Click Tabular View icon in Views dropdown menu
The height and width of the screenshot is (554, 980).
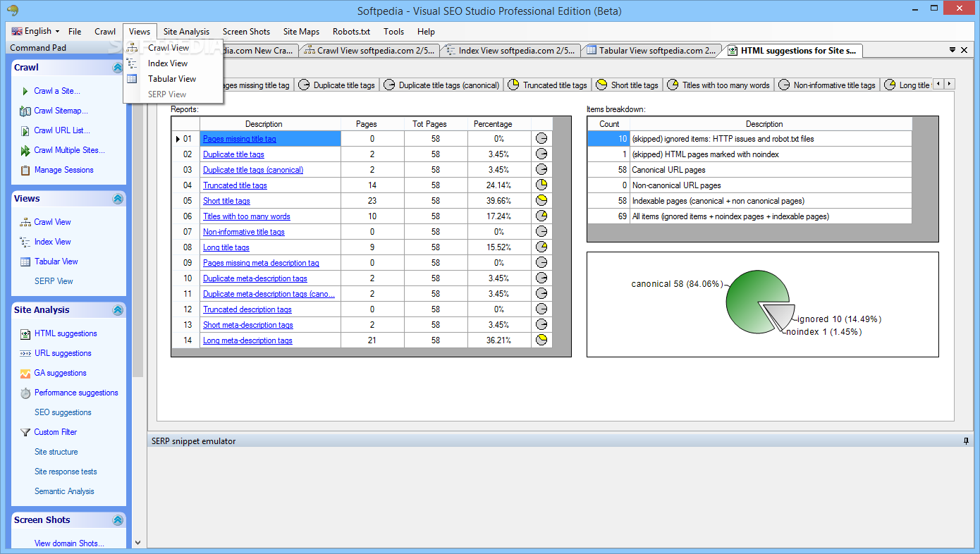tap(132, 79)
